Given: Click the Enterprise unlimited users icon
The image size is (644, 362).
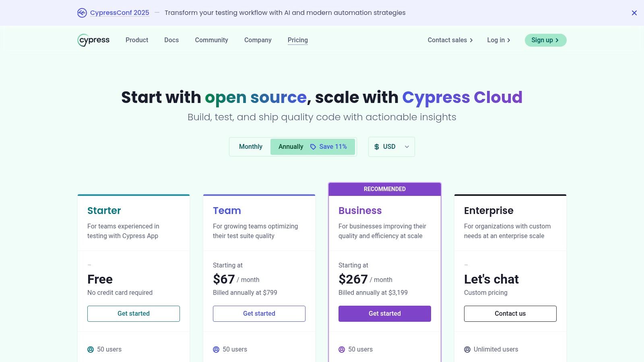Looking at the screenshot, I should tap(467, 350).
